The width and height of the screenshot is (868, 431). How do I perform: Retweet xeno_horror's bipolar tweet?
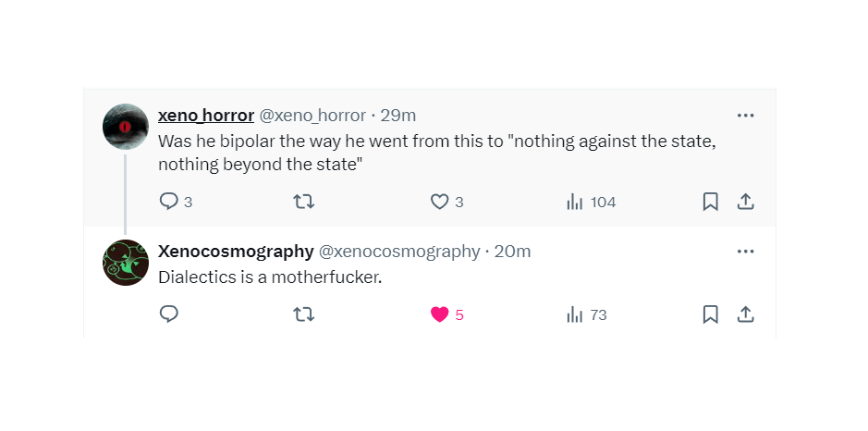click(303, 202)
